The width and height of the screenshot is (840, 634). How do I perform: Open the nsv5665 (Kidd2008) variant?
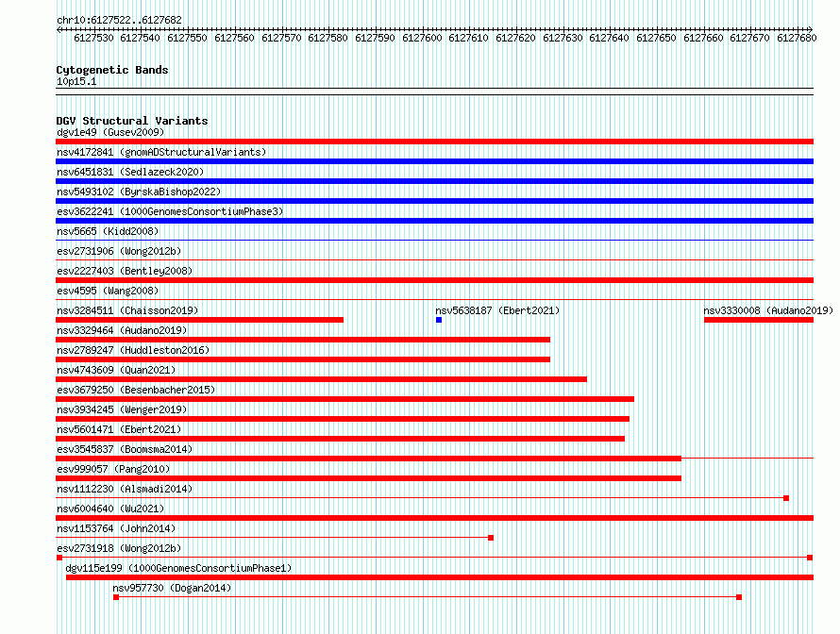pyautogui.click(x=108, y=231)
